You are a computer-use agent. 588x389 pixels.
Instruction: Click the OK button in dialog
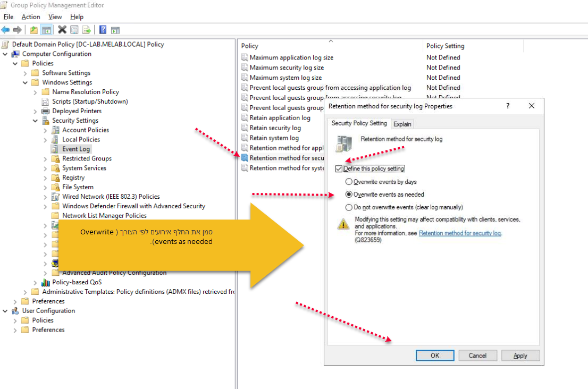point(434,356)
